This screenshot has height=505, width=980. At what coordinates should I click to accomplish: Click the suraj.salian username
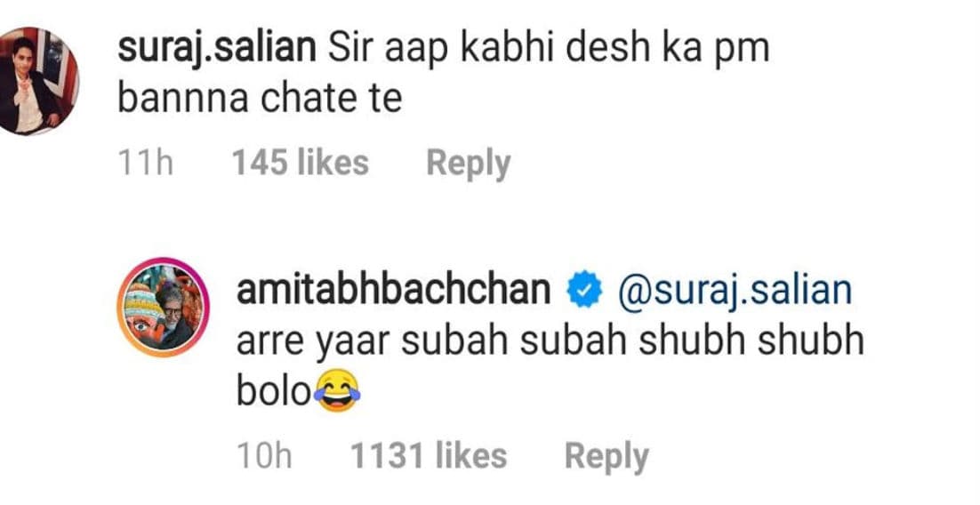tap(216, 50)
